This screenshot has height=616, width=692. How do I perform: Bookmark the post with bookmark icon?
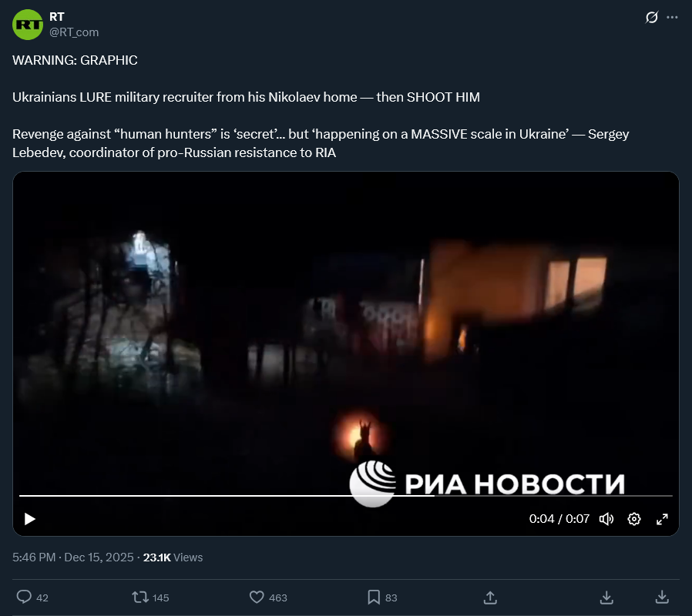tap(374, 597)
